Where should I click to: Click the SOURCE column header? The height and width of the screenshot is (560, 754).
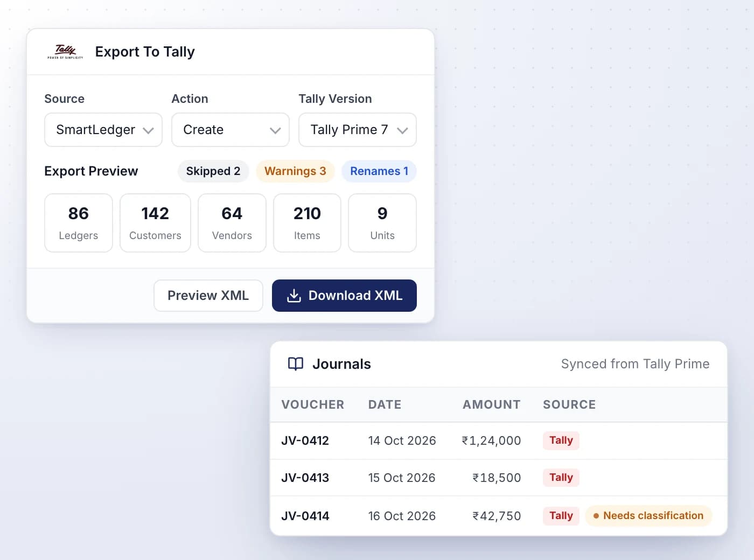coord(569,405)
